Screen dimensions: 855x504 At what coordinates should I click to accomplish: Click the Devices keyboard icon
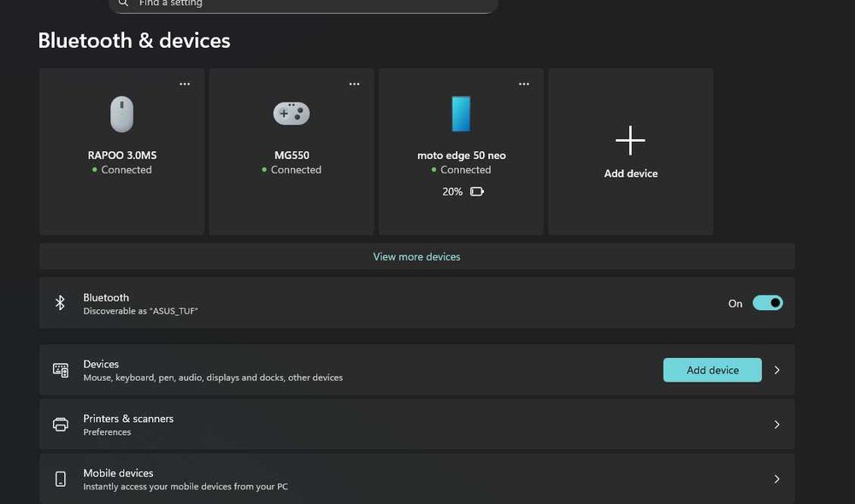[61, 370]
